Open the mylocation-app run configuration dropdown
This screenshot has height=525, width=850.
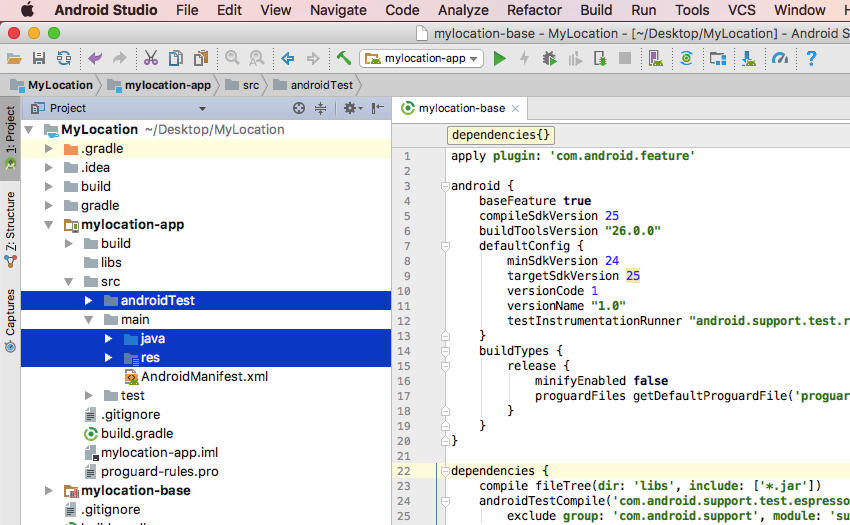pyautogui.click(x=421, y=58)
